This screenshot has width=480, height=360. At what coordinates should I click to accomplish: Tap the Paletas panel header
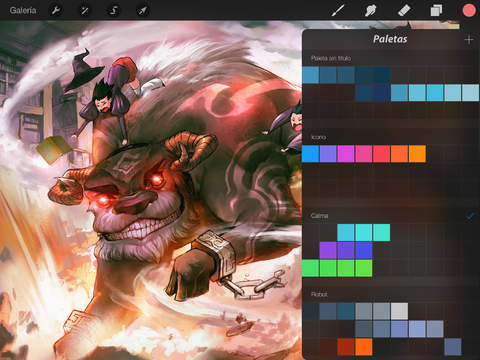click(390, 39)
